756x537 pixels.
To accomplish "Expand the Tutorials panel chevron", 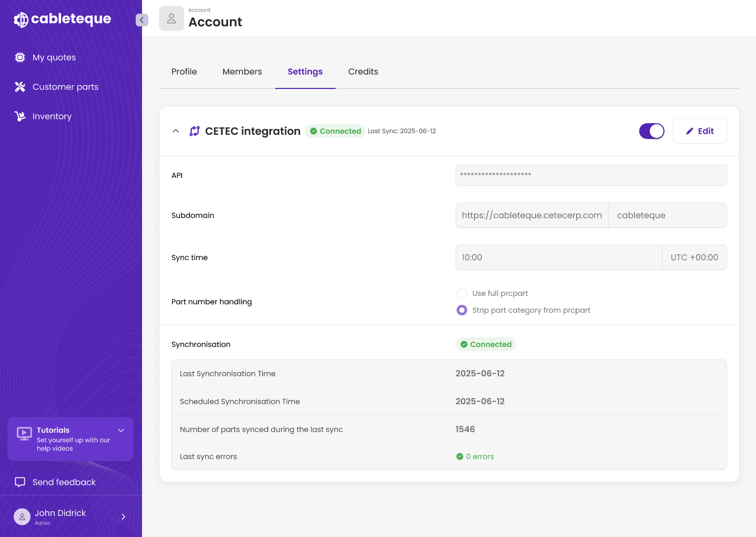I will click(121, 431).
